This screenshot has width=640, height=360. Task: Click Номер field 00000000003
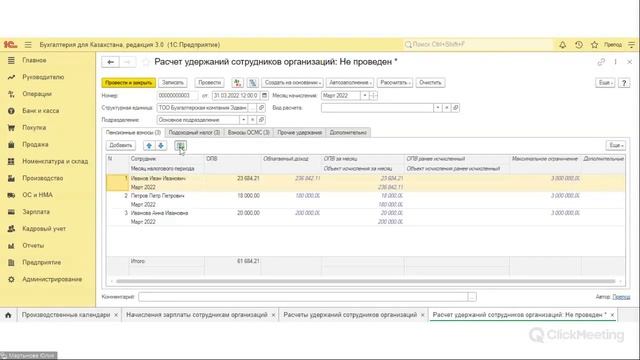tap(177, 96)
